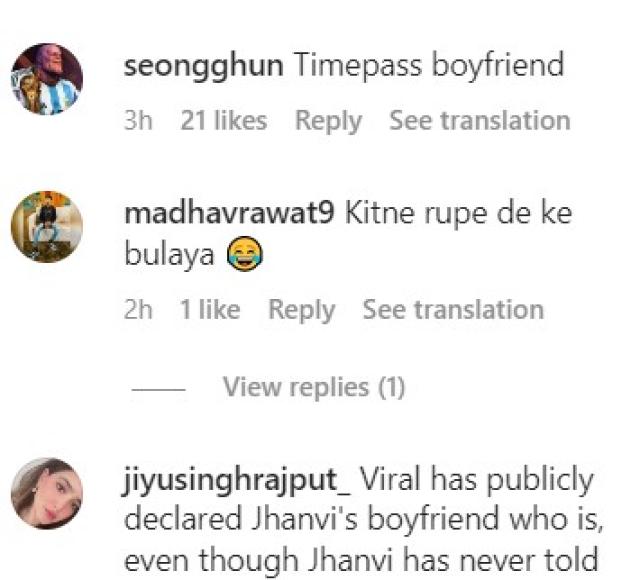Image resolution: width=640 pixels, height=580 pixels.
Task: Click the seongghun username
Action: click(203, 67)
